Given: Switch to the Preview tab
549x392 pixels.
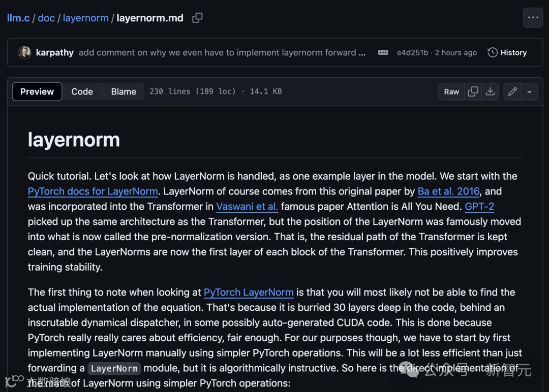Looking at the screenshot, I should click(x=37, y=91).
